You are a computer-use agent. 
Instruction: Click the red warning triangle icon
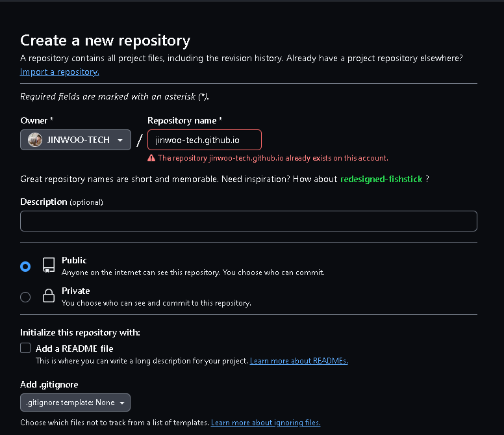point(151,158)
